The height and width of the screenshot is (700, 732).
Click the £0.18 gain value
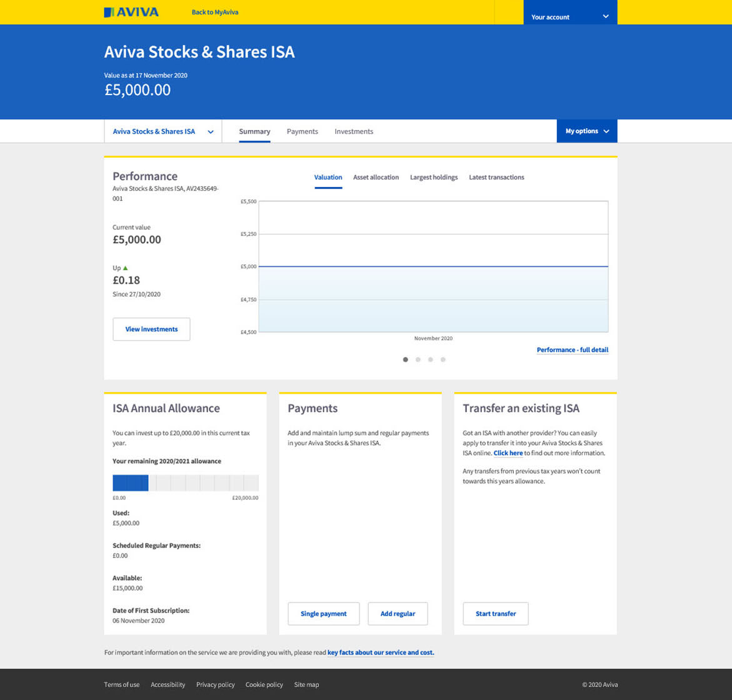[x=126, y=281]
